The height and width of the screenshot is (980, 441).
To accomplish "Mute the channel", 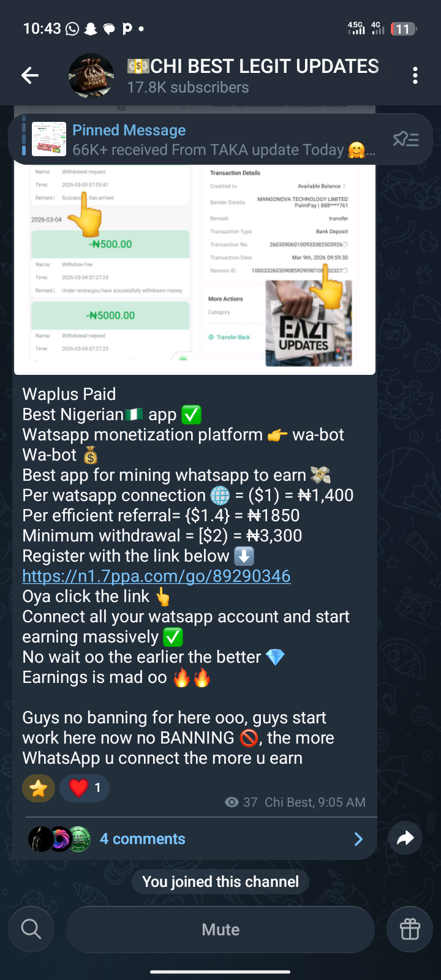I will 221,929.
